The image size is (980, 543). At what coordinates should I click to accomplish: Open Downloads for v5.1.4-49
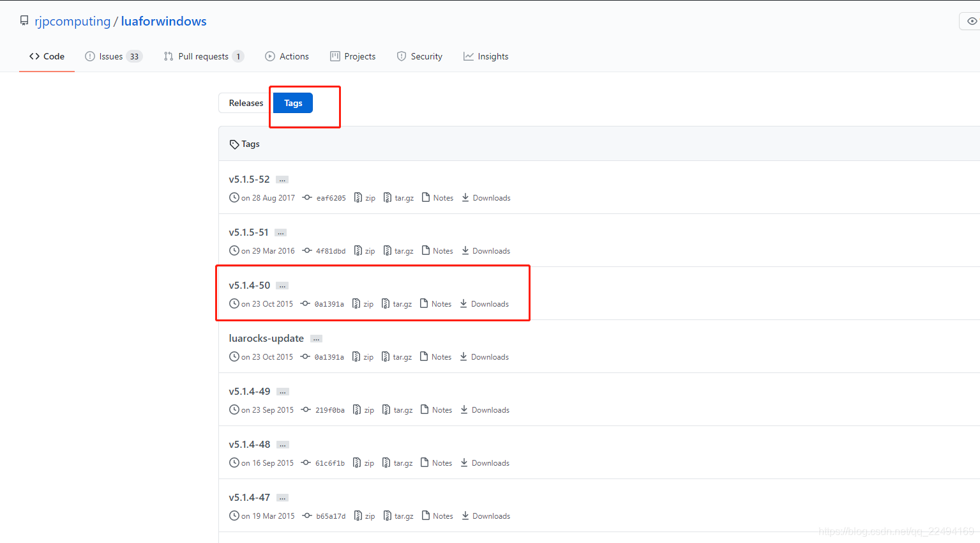(x=485, y=410)
